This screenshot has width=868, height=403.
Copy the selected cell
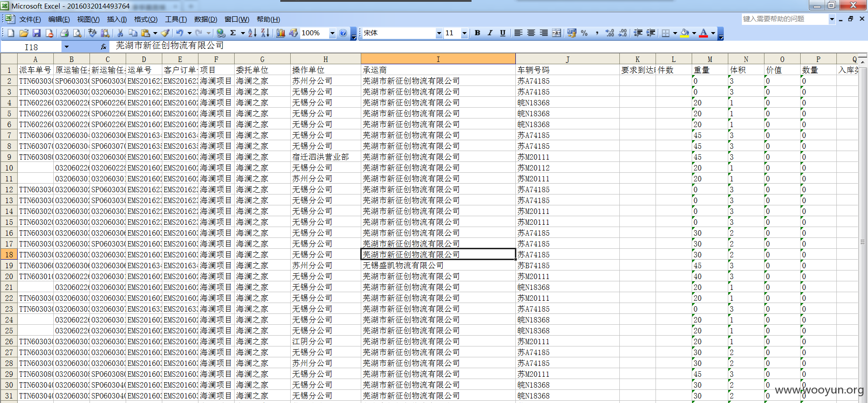click(133, 33)
